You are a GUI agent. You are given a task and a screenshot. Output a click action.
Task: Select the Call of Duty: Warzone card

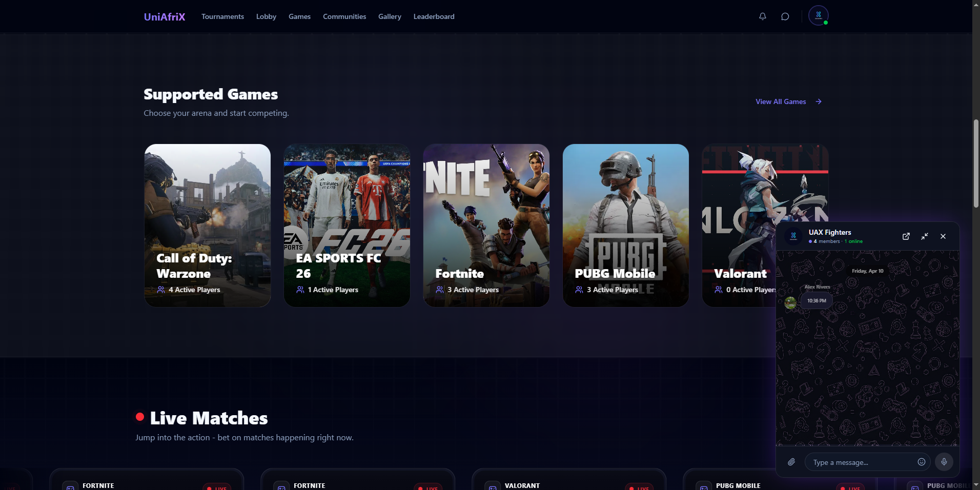(x=208, y=226)
